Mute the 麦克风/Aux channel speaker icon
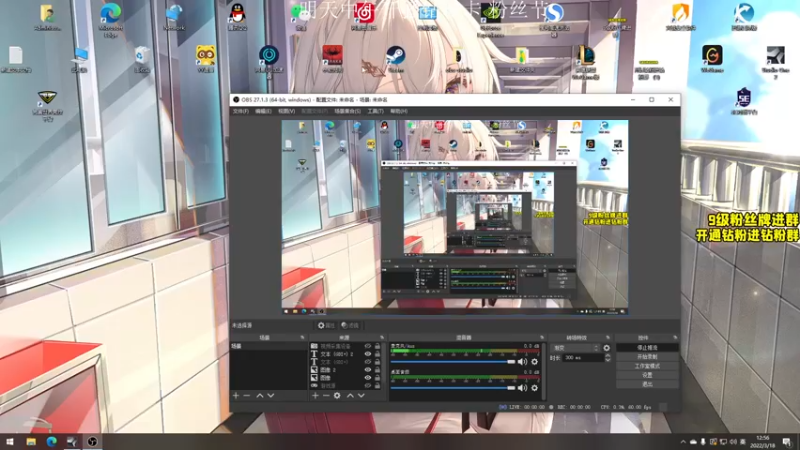Viewport: 800px width, 450px height. pos(522,362)
